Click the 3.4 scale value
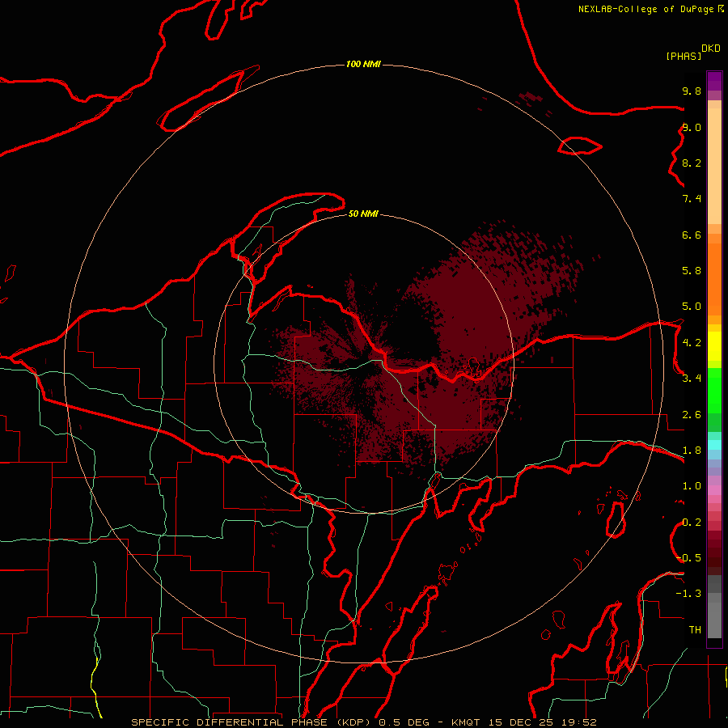Image resolution: width=728 pixels, height=728 pixels. tap(692, 379)
